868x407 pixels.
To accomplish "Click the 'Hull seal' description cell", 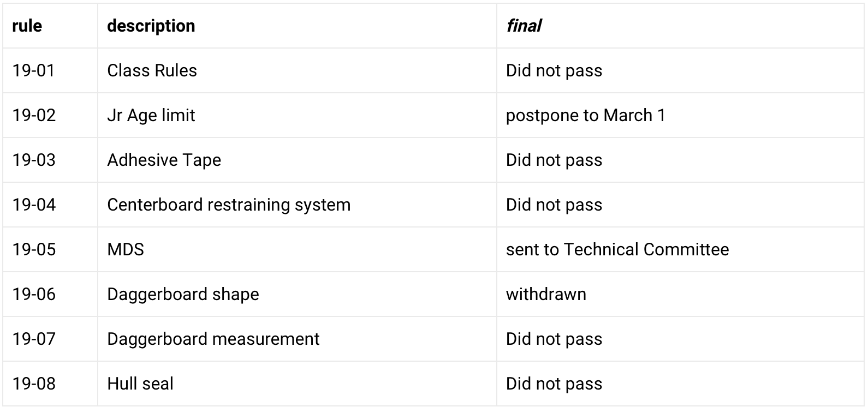I will pyautogui.click(x=297, y=384).
